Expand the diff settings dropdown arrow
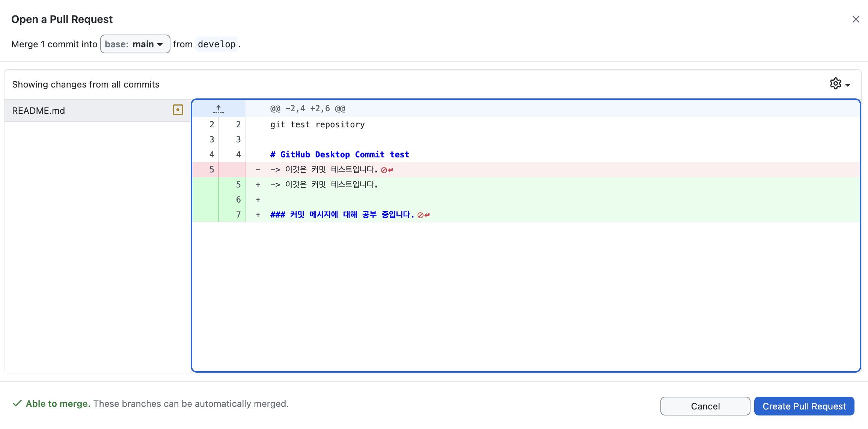The width and height of the screenshot is (868, 429). (x=848, y=85)
